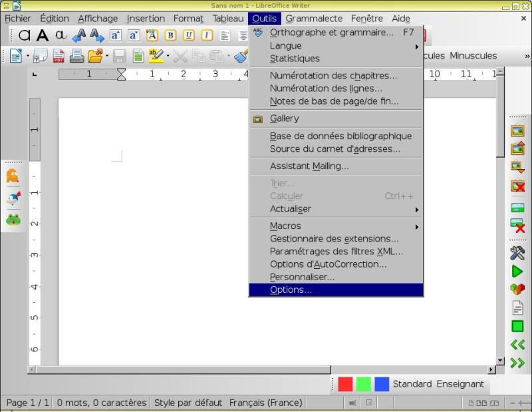This screenshot has width=532, height=412.
Task: Toggle underline with the U button
Action: point(189,35)
